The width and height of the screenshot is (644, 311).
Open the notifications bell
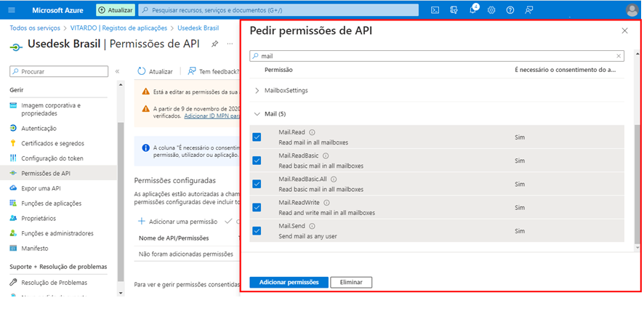tap(472, 10)
